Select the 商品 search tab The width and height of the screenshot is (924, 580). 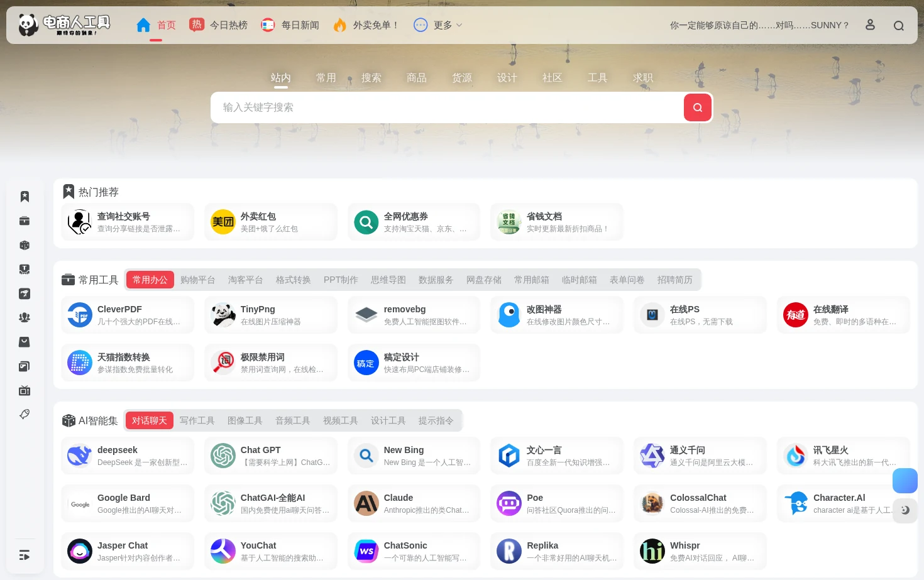417,77
